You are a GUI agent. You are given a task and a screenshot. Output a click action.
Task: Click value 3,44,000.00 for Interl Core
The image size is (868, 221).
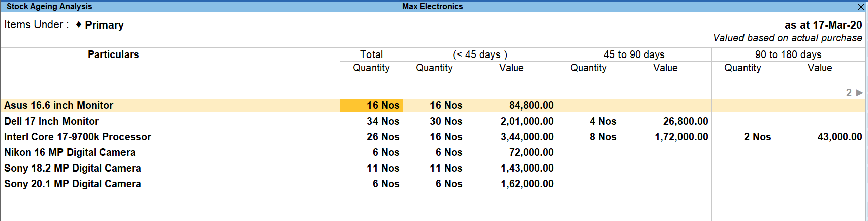click(527, 137)
